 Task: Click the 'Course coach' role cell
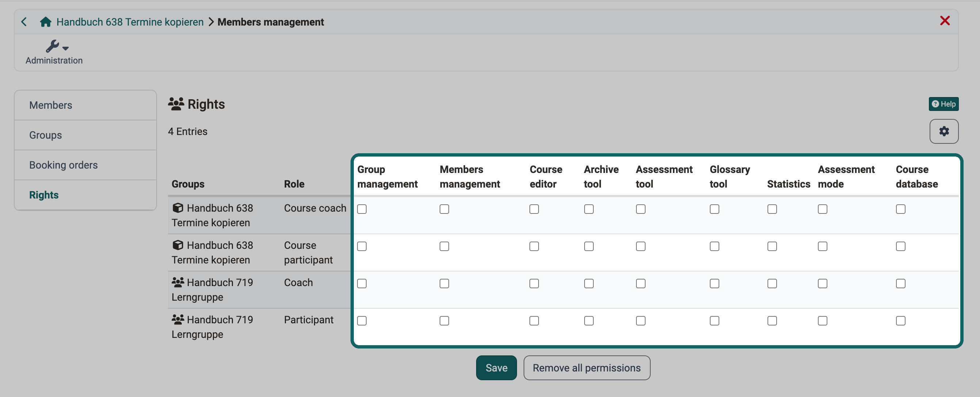tap(315, 208)
